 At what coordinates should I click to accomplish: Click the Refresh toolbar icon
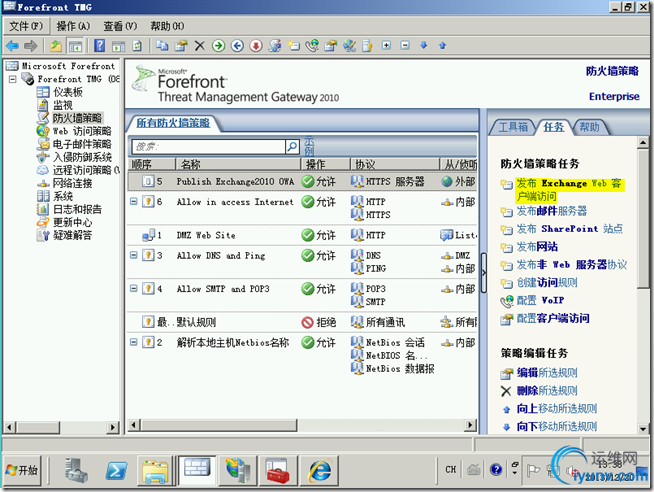click(x=137, y=45)
